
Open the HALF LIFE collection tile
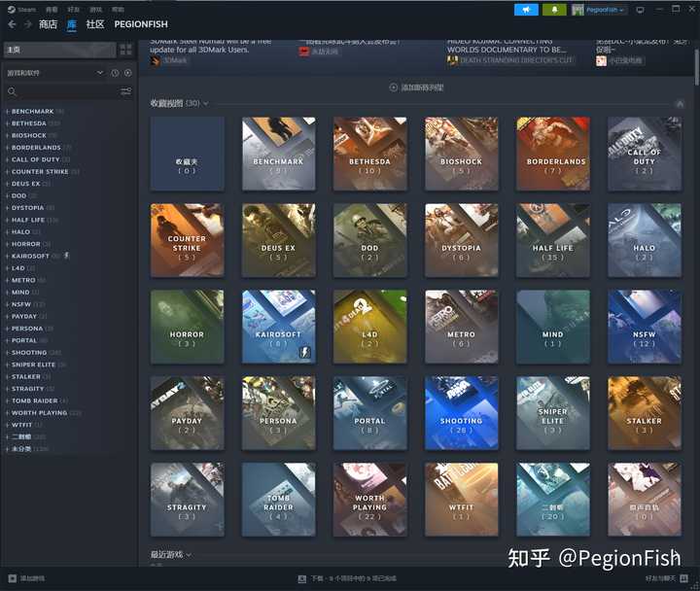click(552, 240)
